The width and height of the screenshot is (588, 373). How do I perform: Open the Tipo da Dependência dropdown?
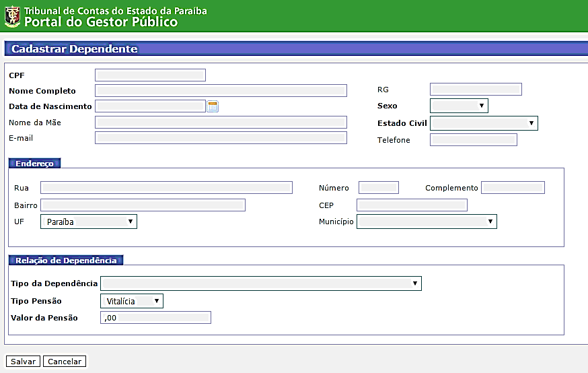(261, 283)
